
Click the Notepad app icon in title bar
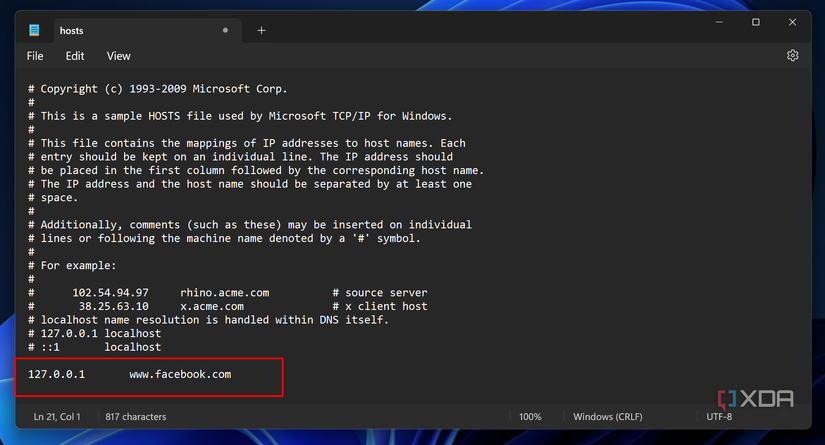point(34,30)
